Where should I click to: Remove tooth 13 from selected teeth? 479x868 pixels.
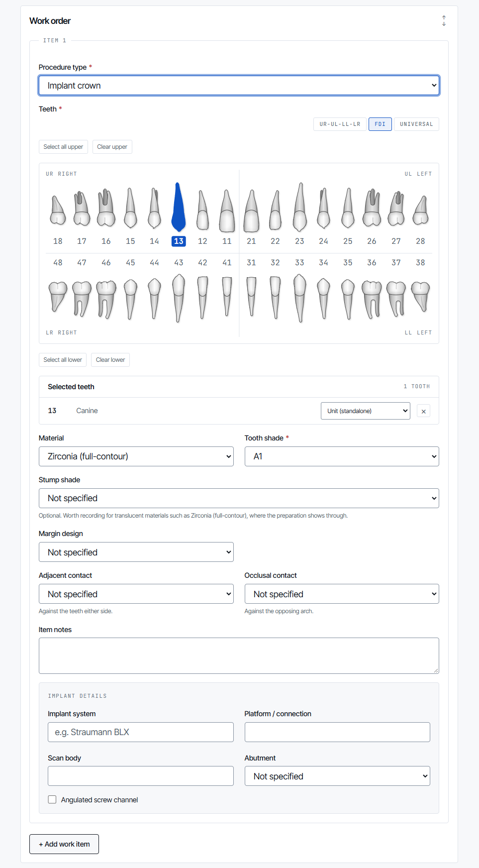pos(423,411)
